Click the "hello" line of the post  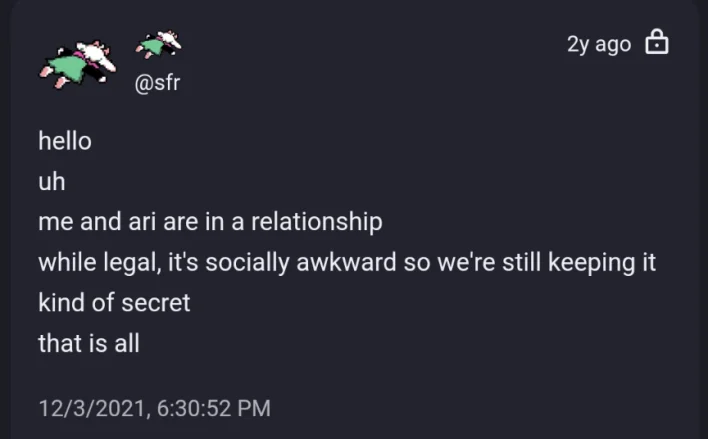click(65, 142)
